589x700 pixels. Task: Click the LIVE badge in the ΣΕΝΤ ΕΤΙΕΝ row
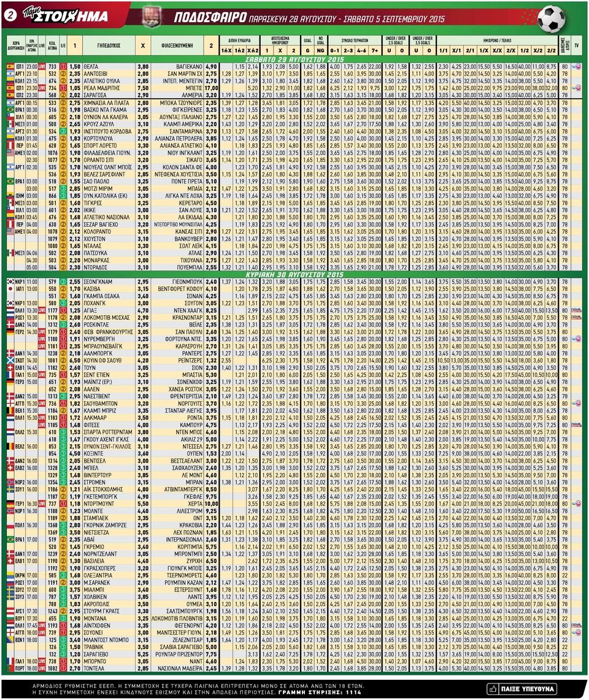(x=42, y=375)
